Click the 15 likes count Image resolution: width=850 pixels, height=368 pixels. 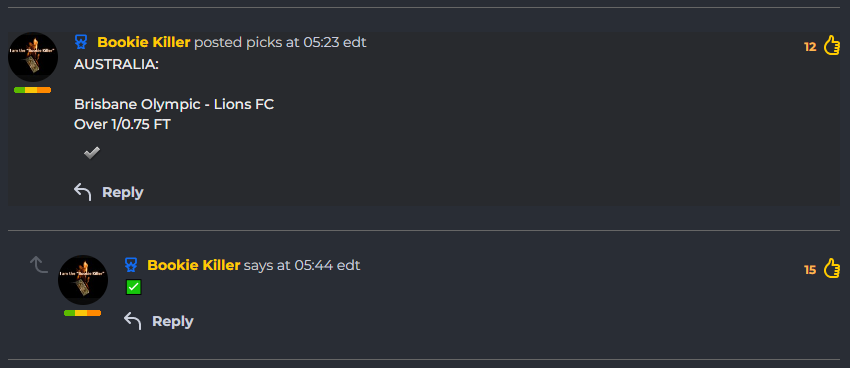click(810, 270)
